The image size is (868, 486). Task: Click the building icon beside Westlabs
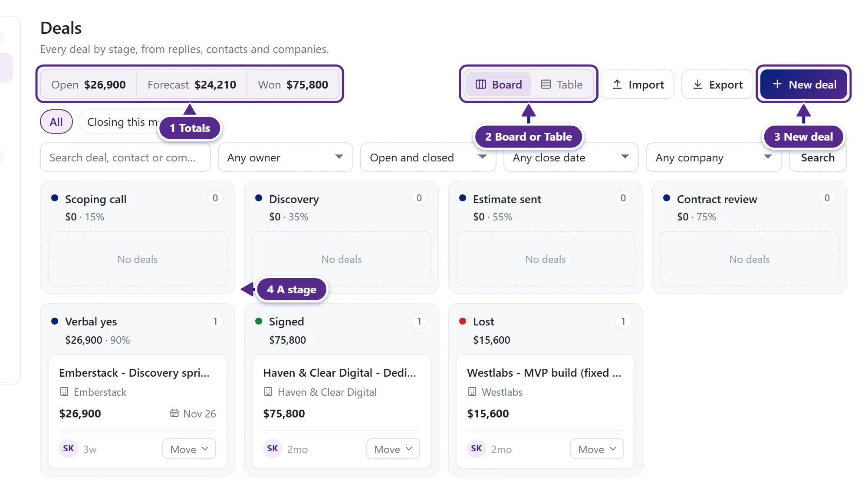[x=472, y=392]
